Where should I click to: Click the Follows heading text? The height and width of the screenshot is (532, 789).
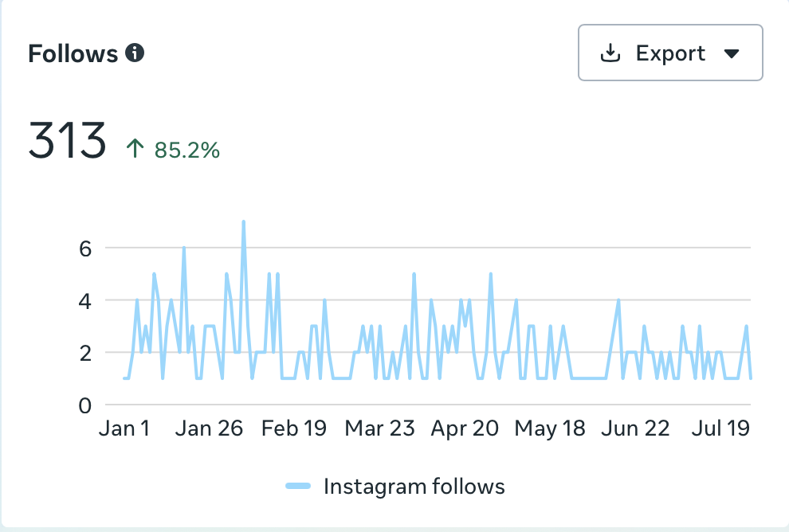[x=73, y=53]
